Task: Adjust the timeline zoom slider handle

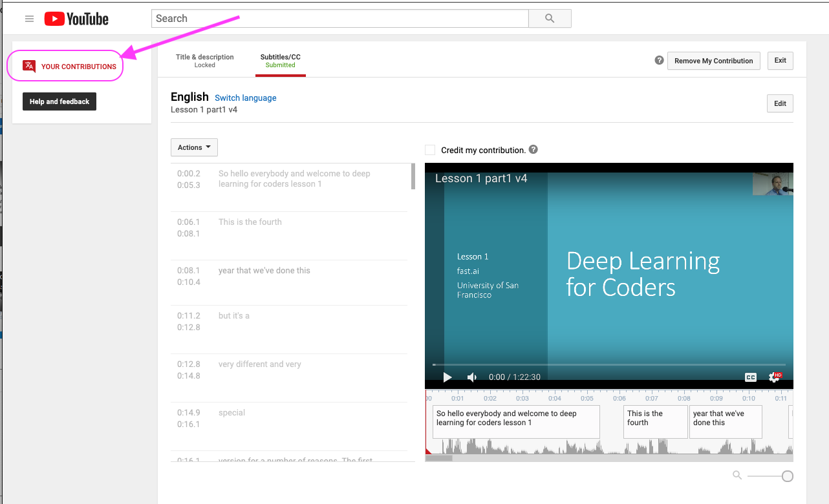Action: (x=787, y=476)
